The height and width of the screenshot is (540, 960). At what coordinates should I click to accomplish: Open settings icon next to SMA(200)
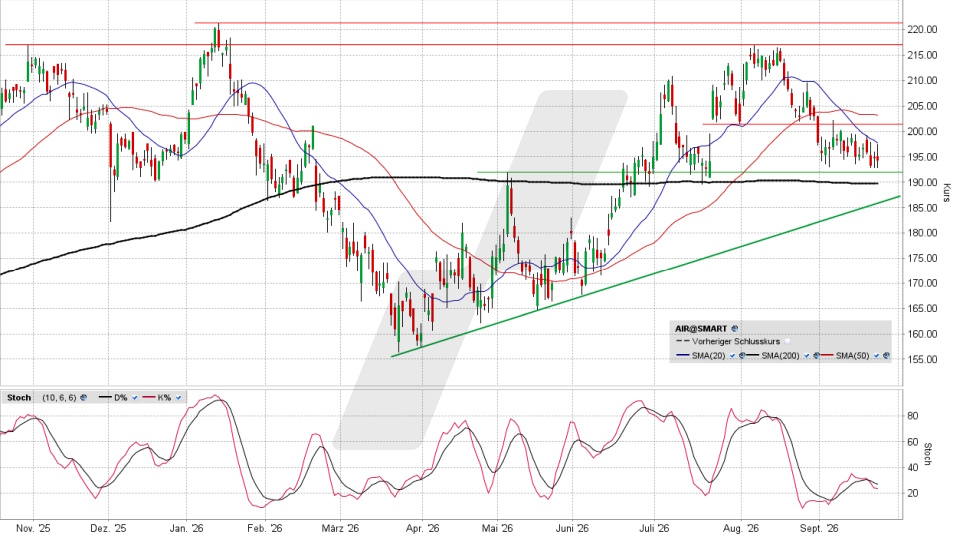click(817, 356)
